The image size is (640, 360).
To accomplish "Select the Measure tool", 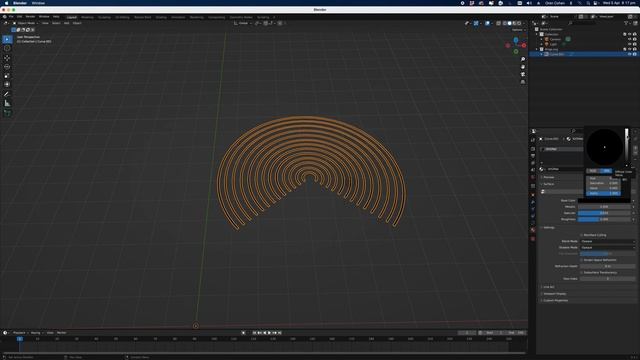I will click(x=7, y=103).
